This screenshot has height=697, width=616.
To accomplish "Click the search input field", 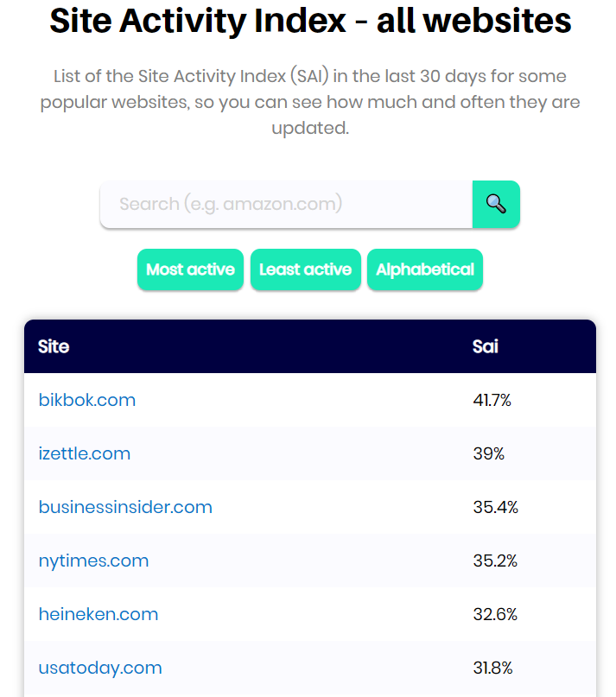I will click(x=285, y=204).
